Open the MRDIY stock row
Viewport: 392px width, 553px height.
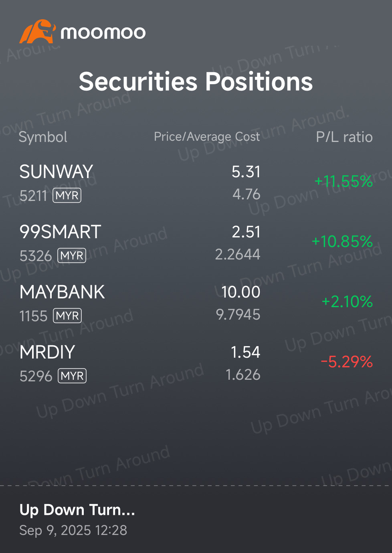pos(196,363)
